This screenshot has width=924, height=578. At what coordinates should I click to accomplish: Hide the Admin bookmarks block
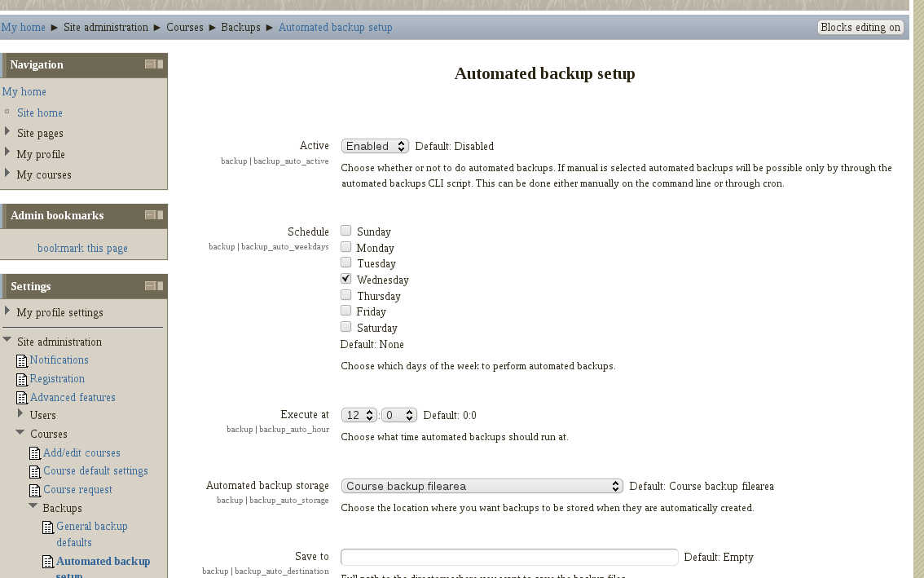point(150,214)
